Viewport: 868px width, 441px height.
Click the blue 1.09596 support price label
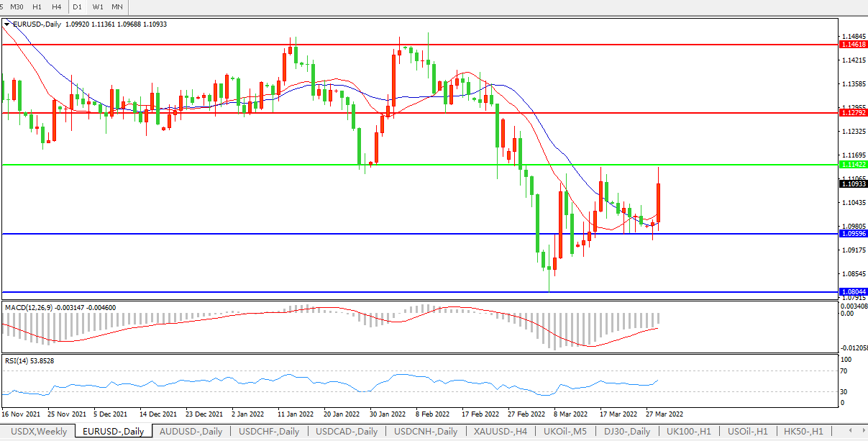(853, 234)
